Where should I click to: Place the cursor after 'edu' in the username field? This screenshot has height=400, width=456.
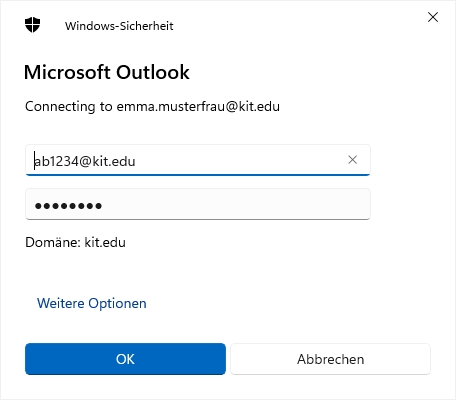pyautogui.click(x=136, y=161)
